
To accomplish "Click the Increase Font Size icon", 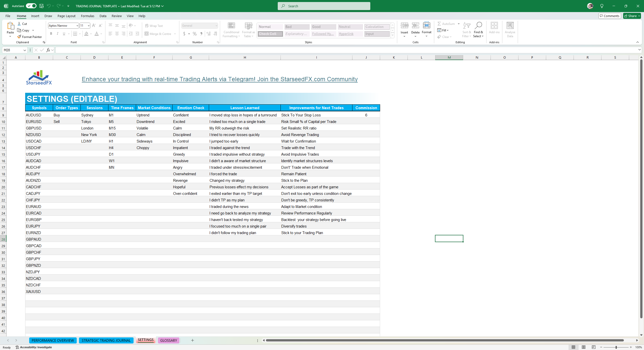I will pos(94,25).
